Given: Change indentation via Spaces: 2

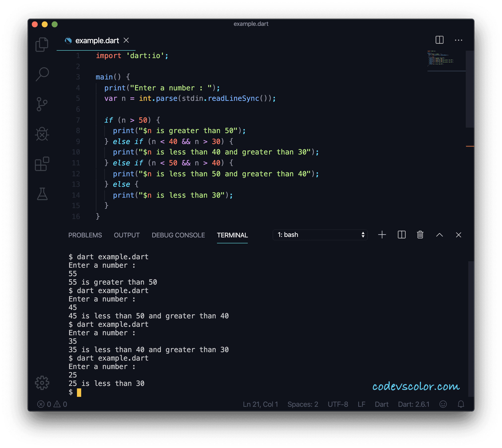Looking at the screenshot, I should (x=303, y=404).
